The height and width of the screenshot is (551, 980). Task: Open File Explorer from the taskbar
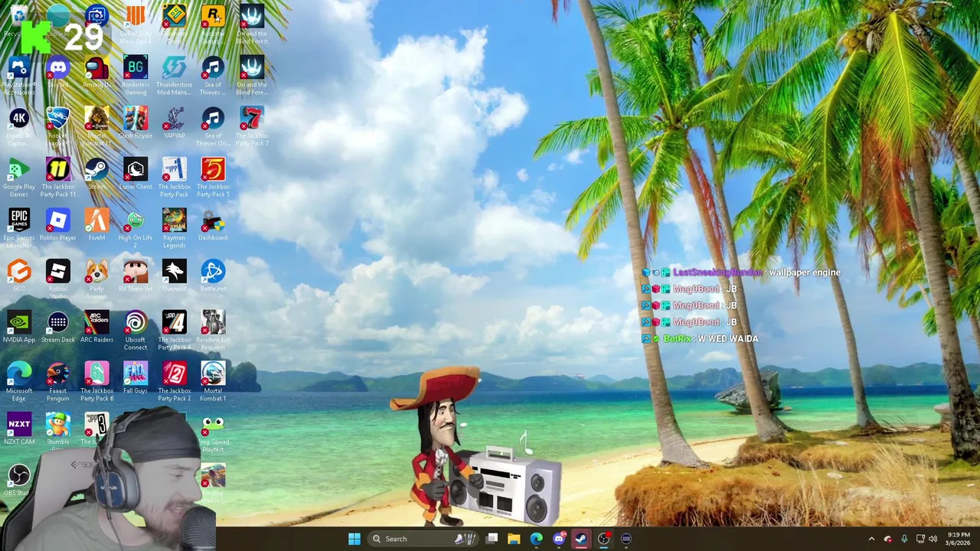click(514, 539)
